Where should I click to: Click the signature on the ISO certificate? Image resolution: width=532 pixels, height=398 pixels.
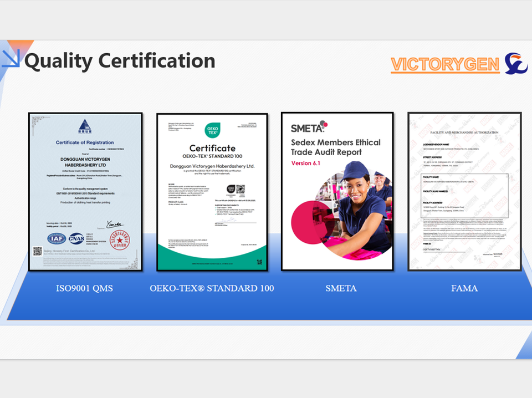[x=115, y=224]
